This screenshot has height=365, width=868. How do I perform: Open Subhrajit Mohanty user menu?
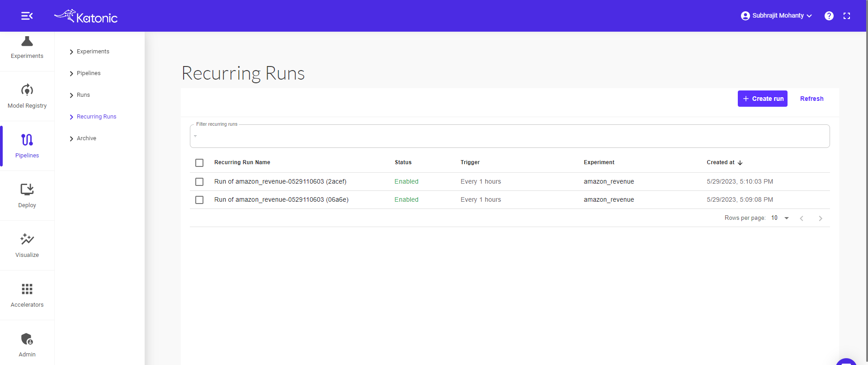[x=777, y=16]
